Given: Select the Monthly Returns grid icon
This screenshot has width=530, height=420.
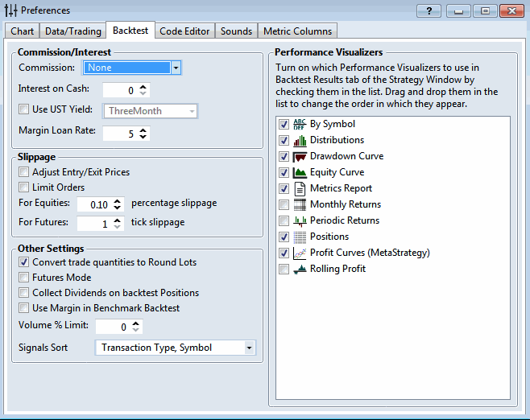Looking at the screenshot, I should (300, 205).
